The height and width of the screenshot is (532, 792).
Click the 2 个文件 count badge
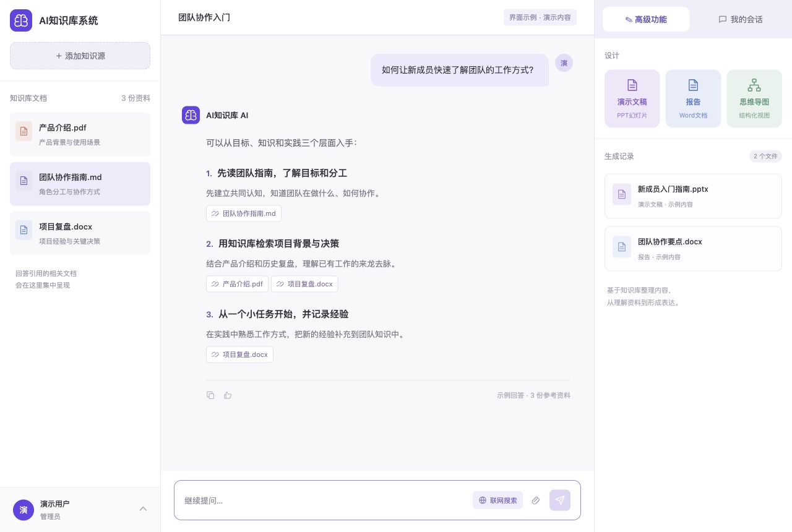tap(765, 157)
